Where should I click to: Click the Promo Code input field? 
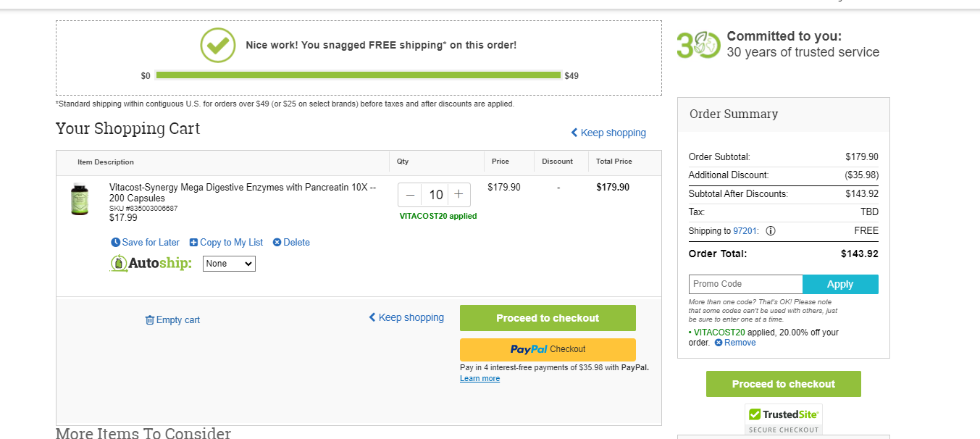(746, 284)
